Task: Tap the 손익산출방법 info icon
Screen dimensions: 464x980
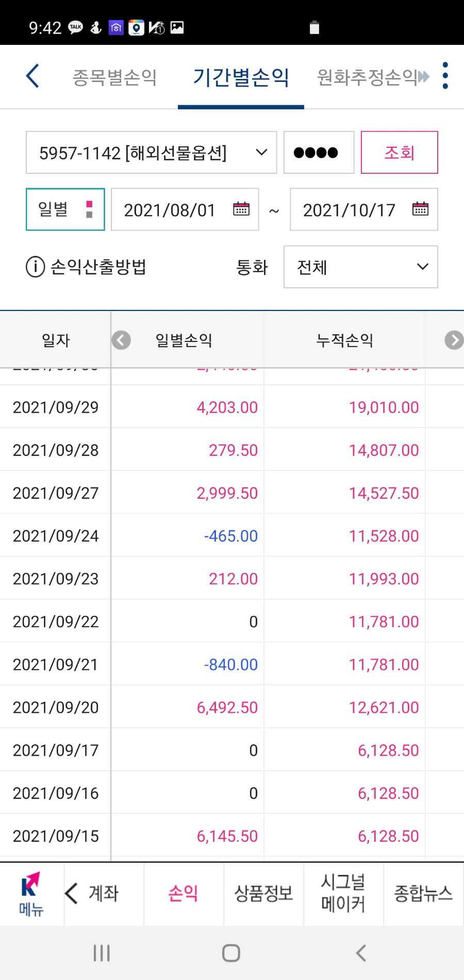Action: [35, 267]
